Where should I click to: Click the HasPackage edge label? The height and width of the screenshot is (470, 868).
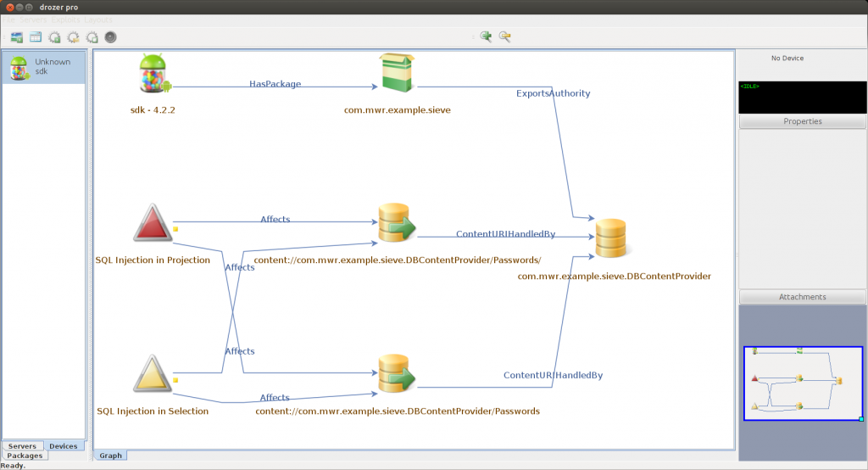click(x=275, y=84)
